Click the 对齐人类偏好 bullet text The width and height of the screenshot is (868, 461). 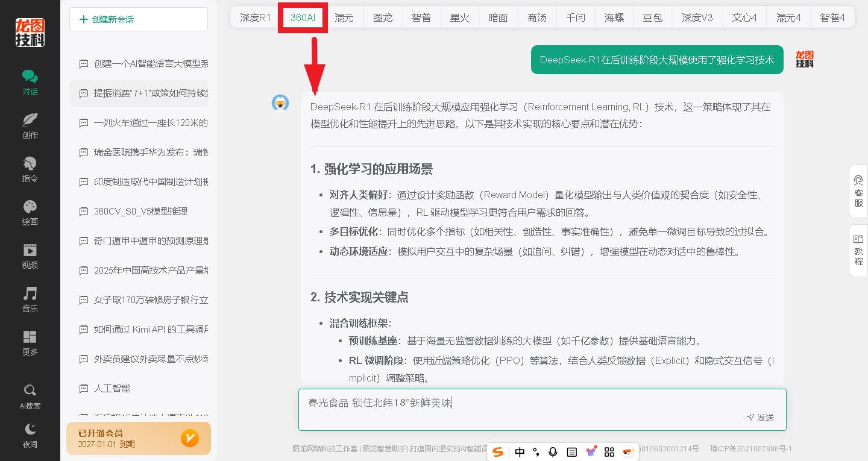click(x=360, y=195)
